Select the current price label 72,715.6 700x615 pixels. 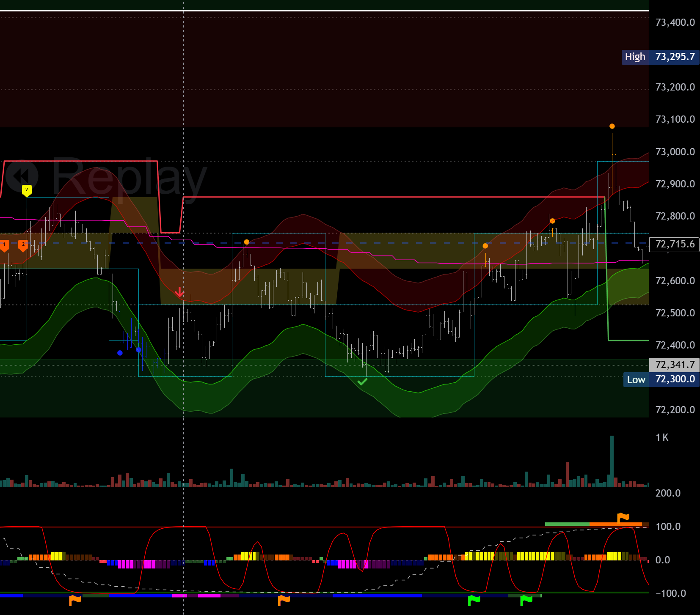click(x=675, y=244)
